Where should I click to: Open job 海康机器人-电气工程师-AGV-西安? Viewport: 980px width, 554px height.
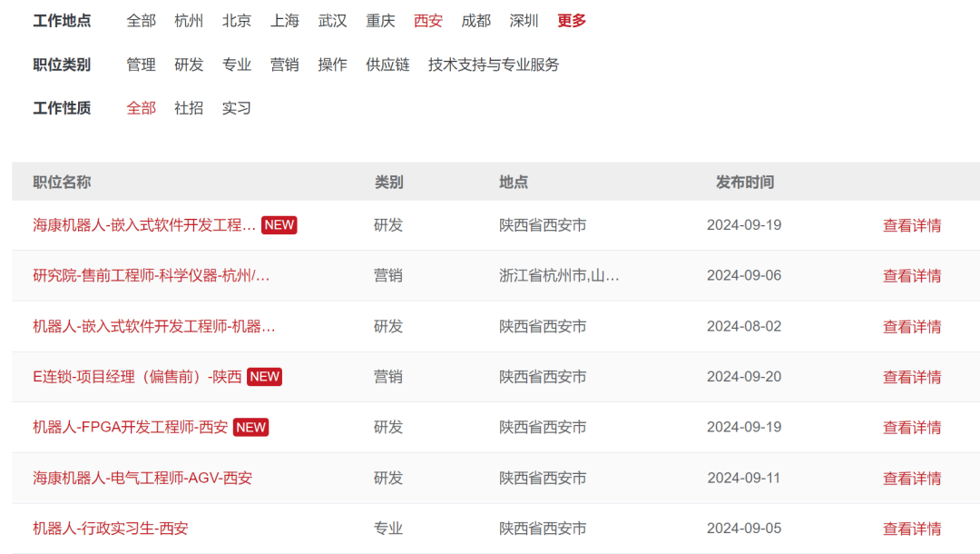[142, 479]
